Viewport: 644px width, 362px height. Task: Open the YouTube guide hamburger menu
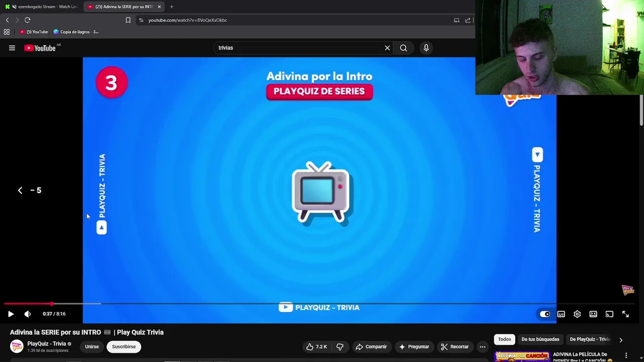coord(12,48)
